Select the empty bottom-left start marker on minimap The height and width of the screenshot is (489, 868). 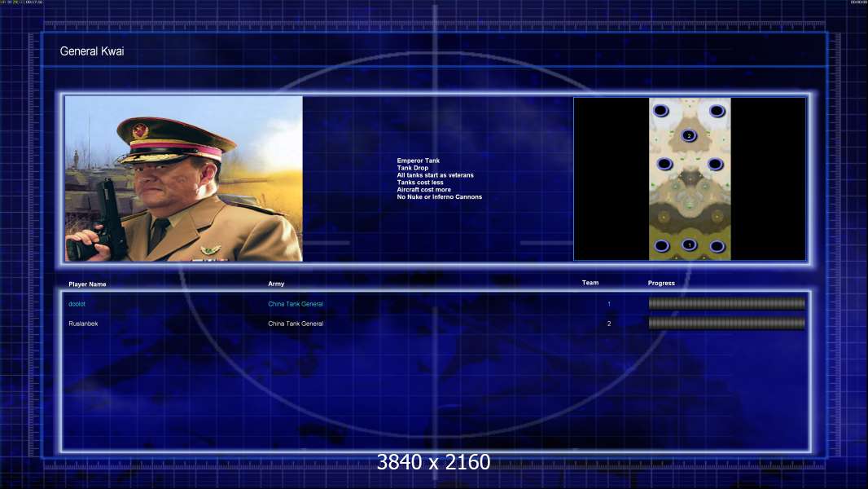pyautogui.click(x=661, y=246)
